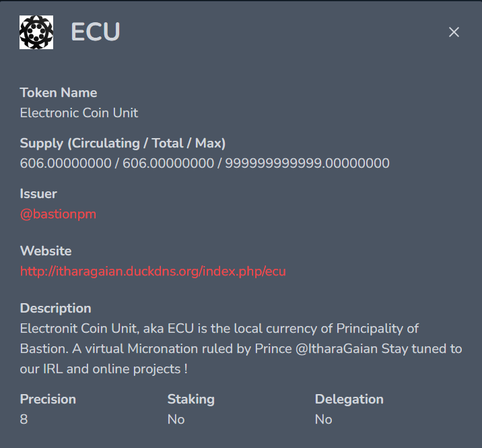
Task: Click the Staking label
Action: pyautogui.click(x=191, y=399)
